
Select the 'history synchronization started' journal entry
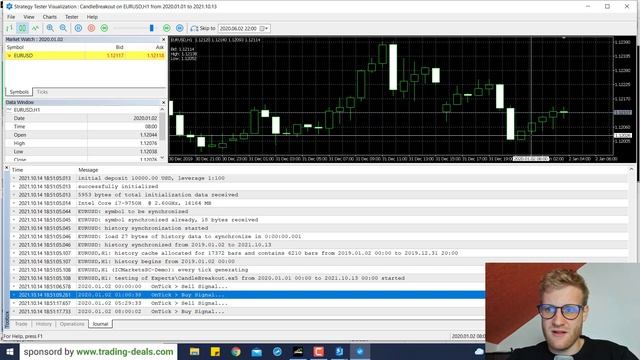click(x=319, y=228)
